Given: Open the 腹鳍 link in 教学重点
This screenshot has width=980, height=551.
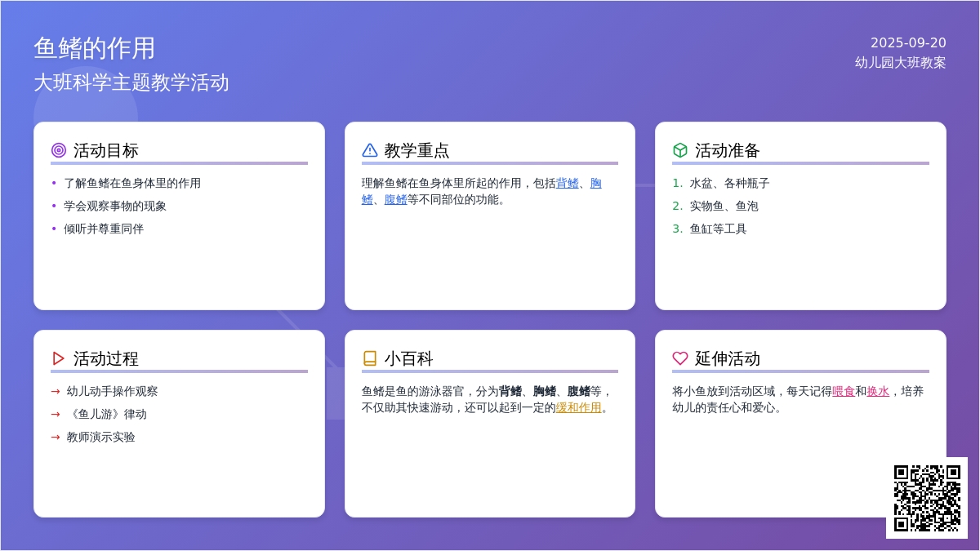Looking at the screenshot, I should [x=395, y=199].
